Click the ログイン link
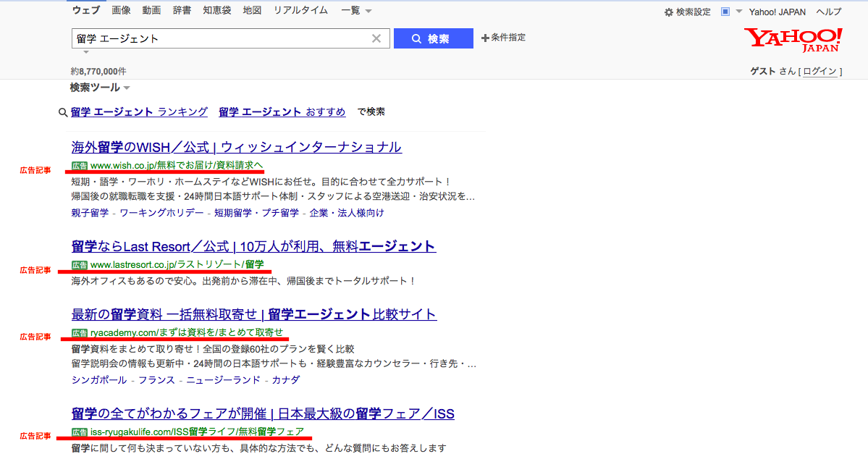Screen dimensions: 868x467 tap(819, 71)
